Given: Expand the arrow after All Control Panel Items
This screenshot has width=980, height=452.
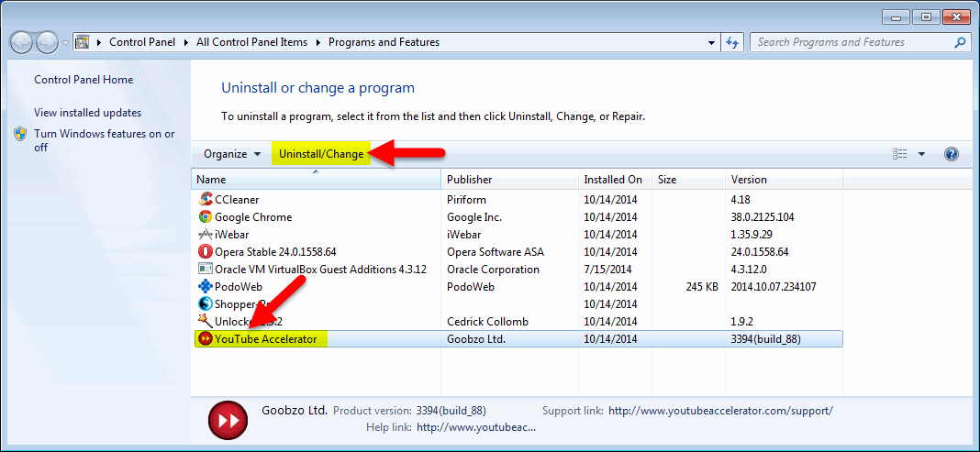Looking at the screenshot, I should [318, 42].
